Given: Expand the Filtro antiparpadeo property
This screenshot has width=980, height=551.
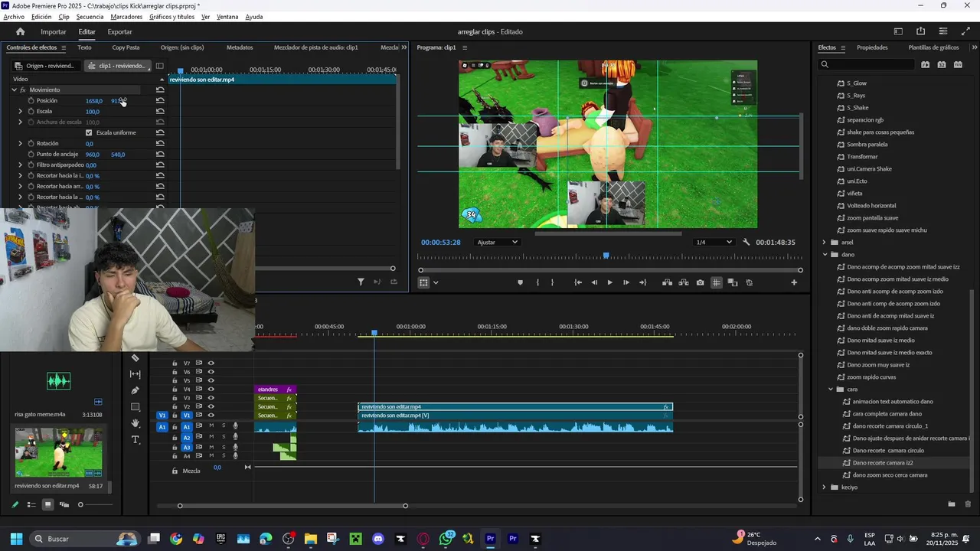Looking at the screenshot, I should pyautogui.click(x=21, y=165).
